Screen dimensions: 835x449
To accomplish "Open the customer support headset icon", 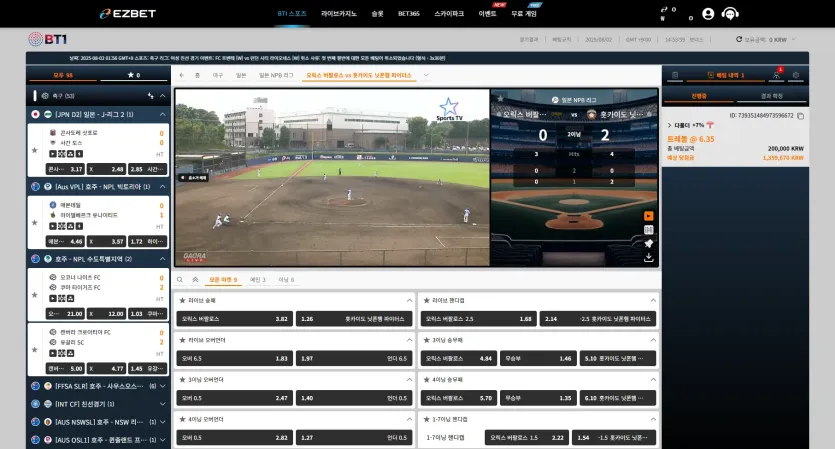I will 730,14.
